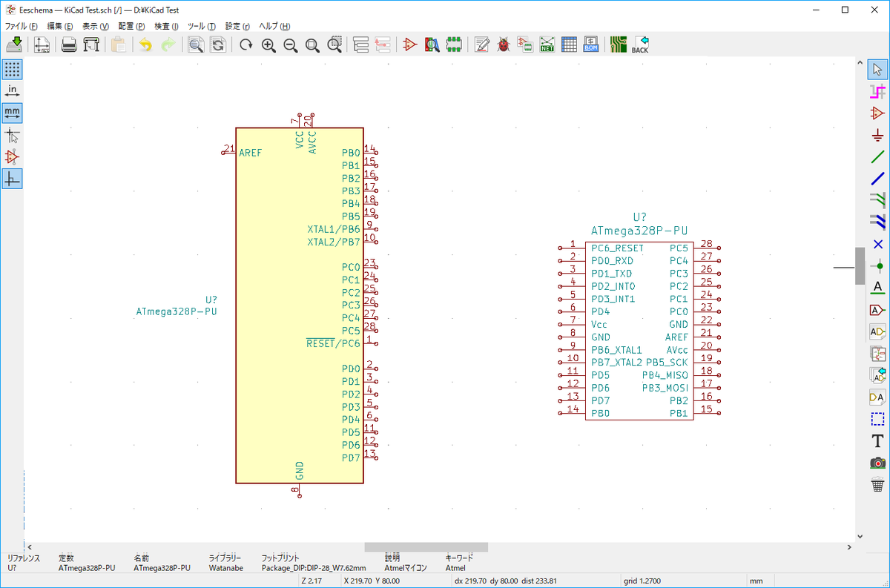Assign footprints to symbols
This screenshot has width=890, height=588.
pos(526,44)
